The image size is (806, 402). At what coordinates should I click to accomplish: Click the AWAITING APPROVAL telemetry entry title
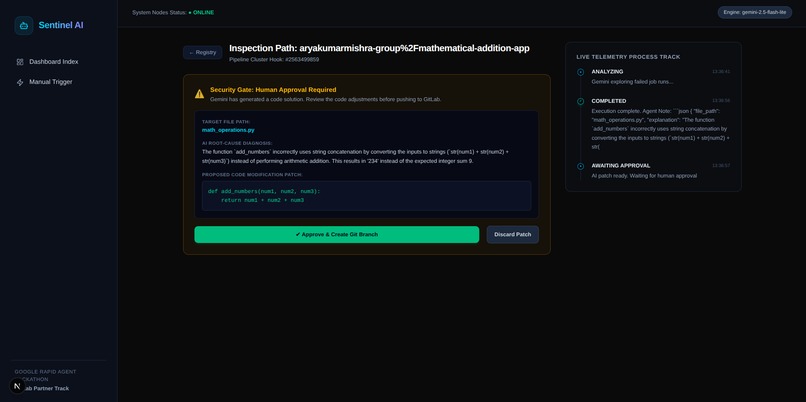coord(620,166)
